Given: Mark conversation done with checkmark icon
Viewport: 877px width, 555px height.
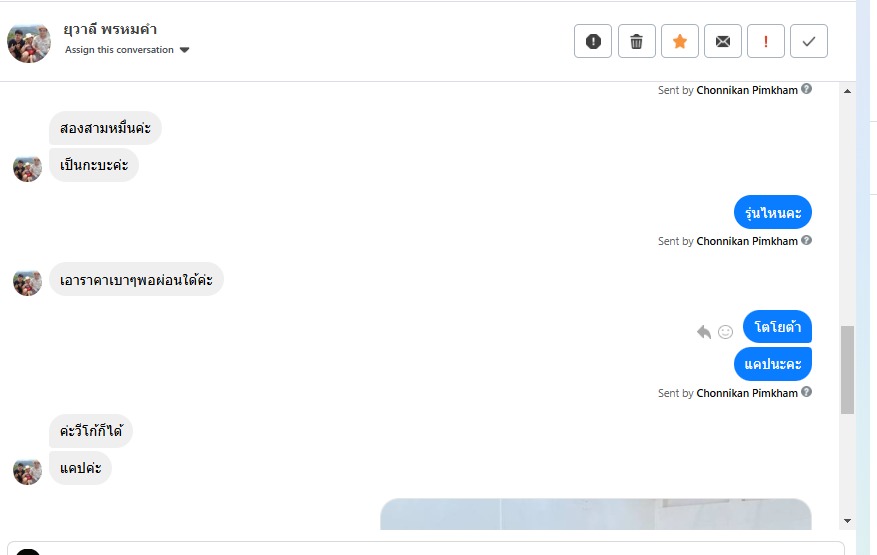Looking at the screenshot, I should pos(809,41).
